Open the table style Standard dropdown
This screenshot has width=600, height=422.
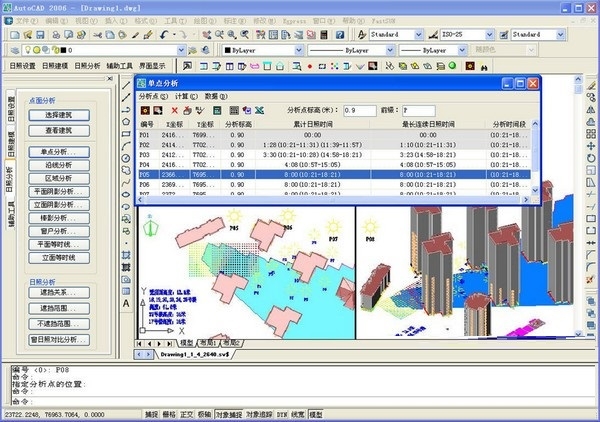561,35
